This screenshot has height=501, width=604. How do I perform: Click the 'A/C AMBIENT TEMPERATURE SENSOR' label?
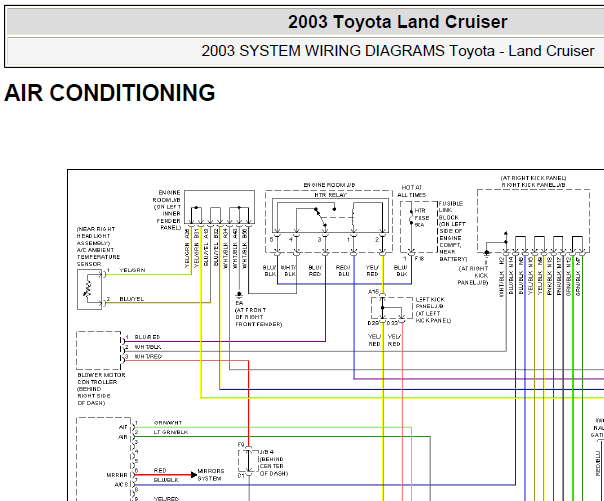point(98,257)
